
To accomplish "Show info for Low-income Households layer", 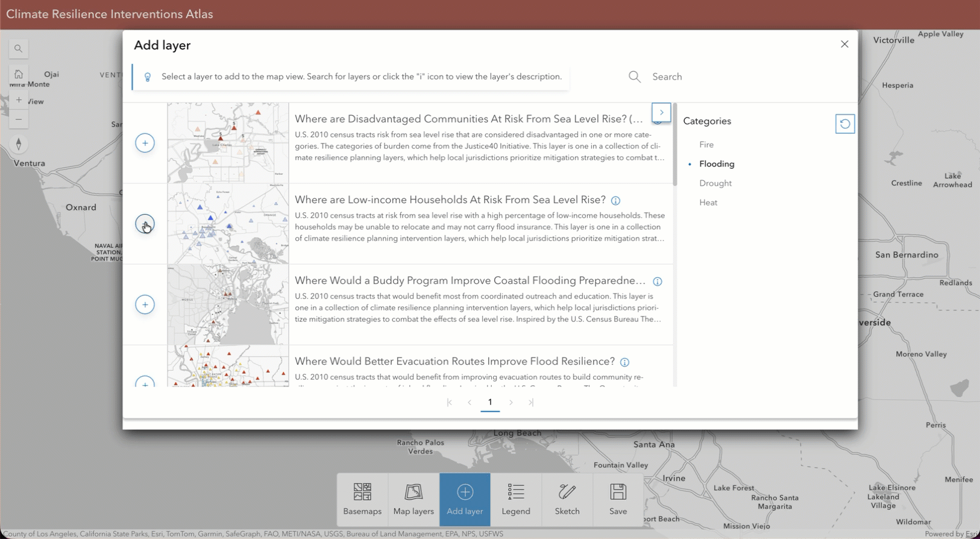I will 615,201.
